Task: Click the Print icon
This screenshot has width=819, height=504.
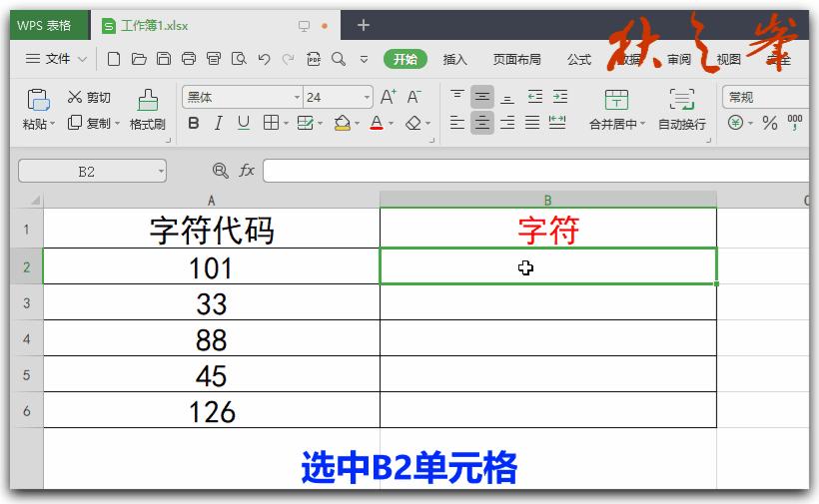Action: tap(189, 59)
